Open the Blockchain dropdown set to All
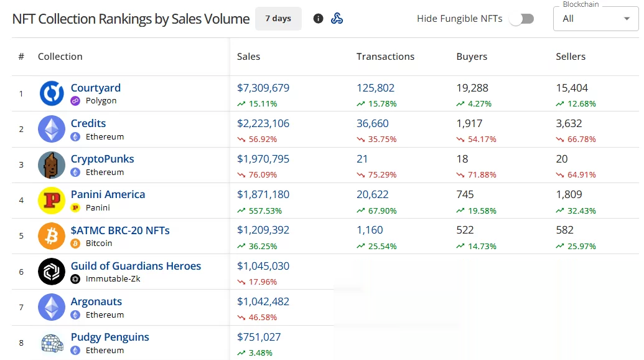Viewport: 644px width, 360px height. [x=596, y=19]
